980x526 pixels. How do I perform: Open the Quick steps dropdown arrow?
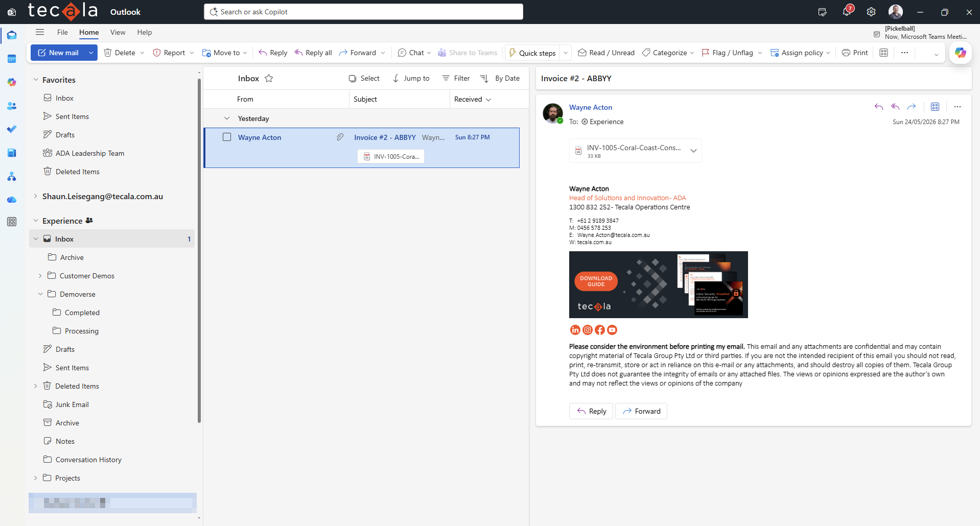[x=566, y=53]
